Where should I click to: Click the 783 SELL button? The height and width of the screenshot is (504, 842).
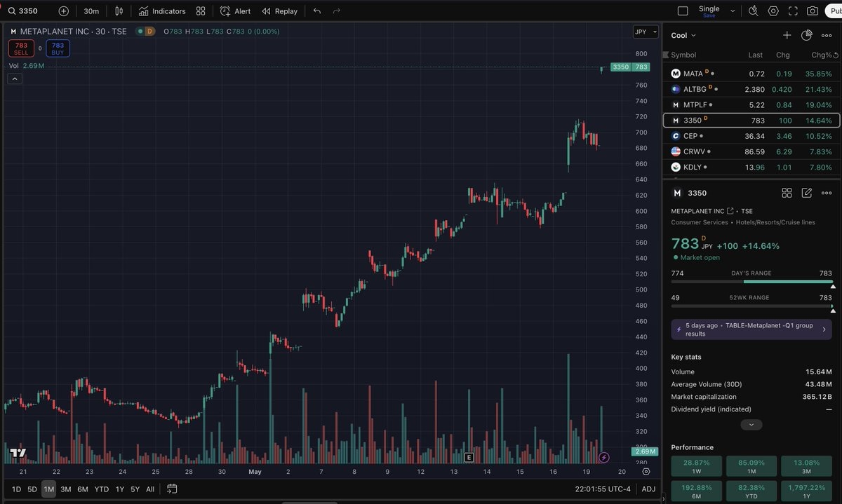pyautogui.click(x=21, y=48)
